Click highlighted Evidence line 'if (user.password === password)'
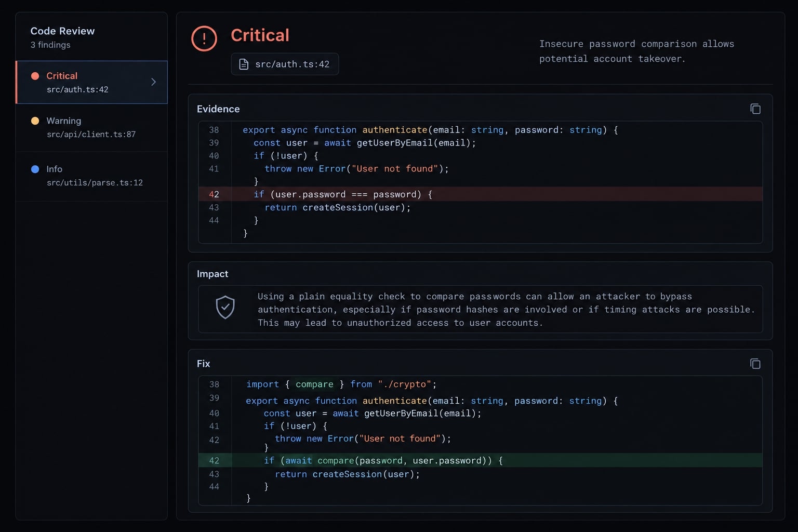Screen dimensions: 798x532 481,194
